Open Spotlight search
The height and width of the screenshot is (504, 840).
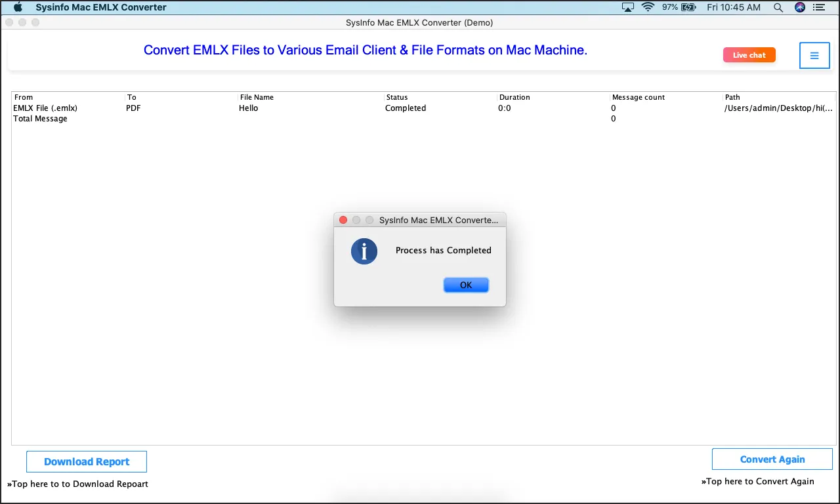pos(778,7)
